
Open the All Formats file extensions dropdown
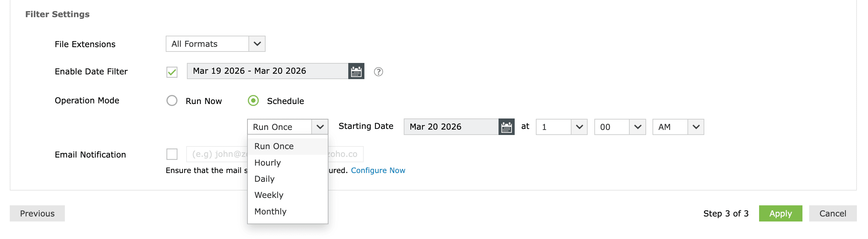(x=258, y=43)
